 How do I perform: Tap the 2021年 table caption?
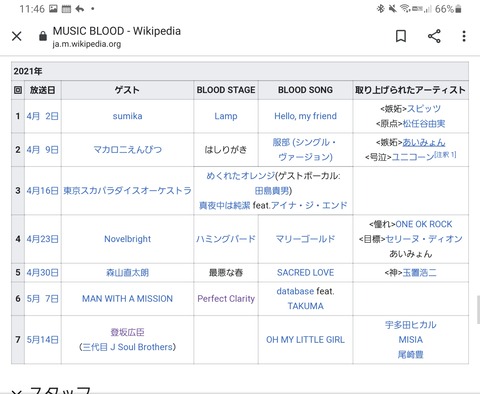(x=240, y=71)
